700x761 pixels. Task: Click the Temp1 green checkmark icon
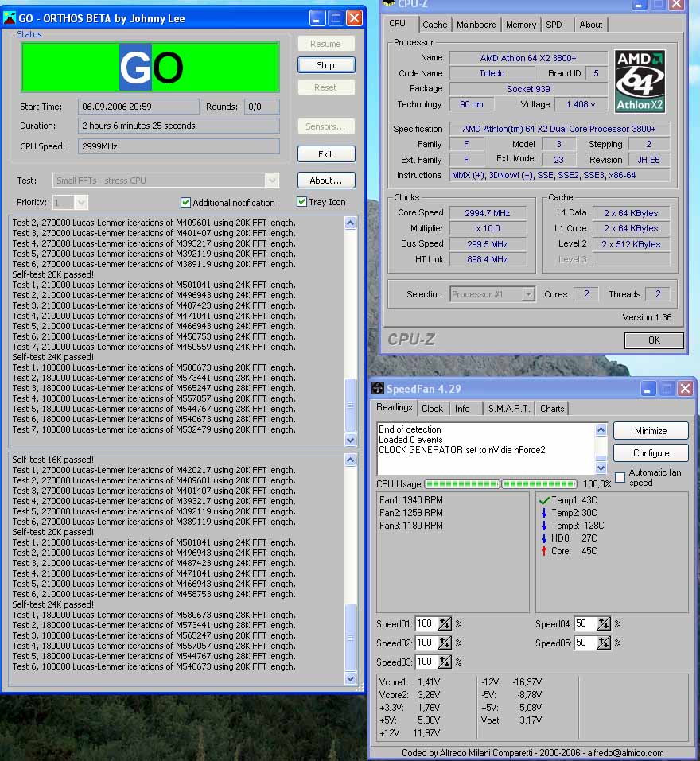[544, 500]
